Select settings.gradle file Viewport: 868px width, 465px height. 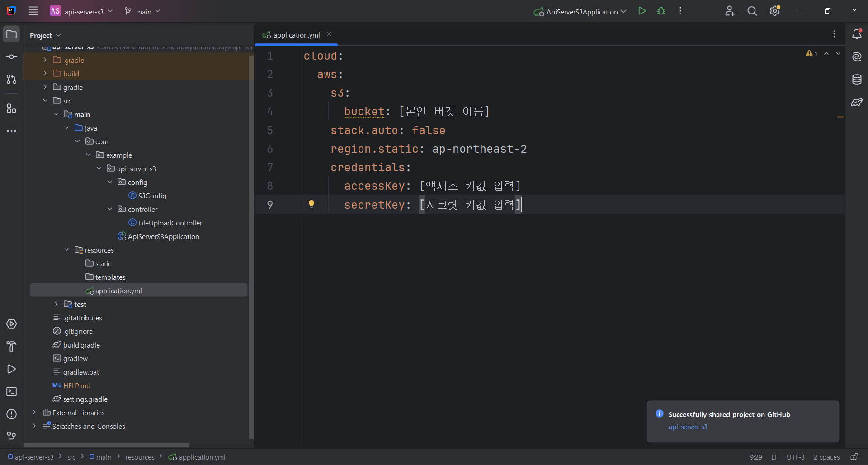80,399
